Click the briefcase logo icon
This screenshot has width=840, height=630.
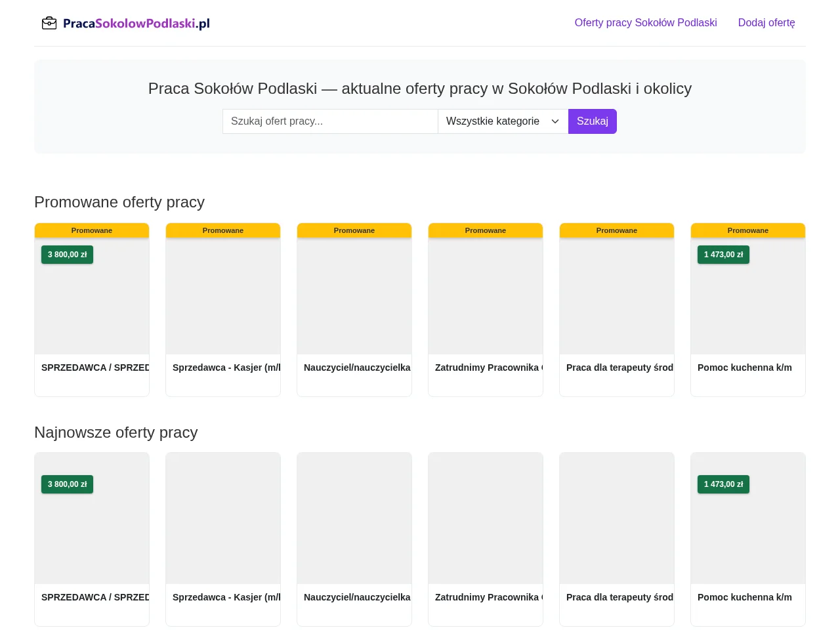coord(49,23)
